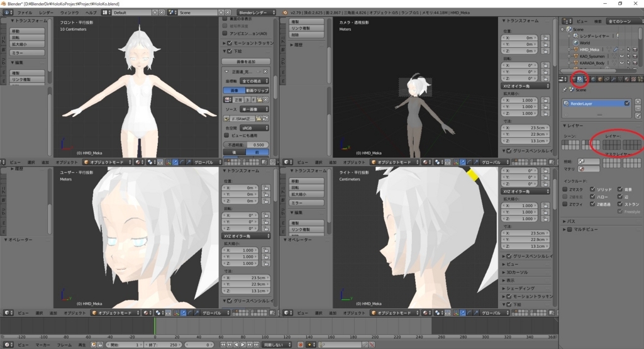This screenshot has height=349, width=644.
Task: Click the 削除 button in the camera view tool shelf
Action: [x=307, y=35]
